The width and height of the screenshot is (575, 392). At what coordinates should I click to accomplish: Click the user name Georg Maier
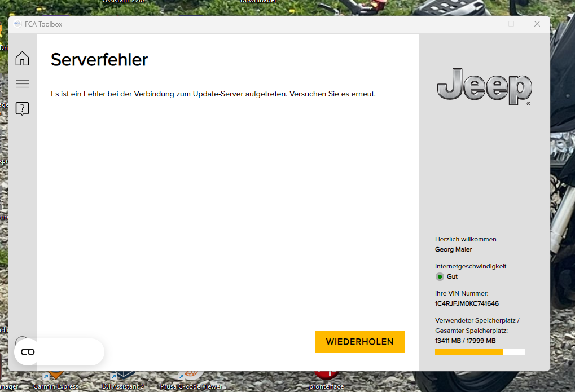click(x=453, y=249)
